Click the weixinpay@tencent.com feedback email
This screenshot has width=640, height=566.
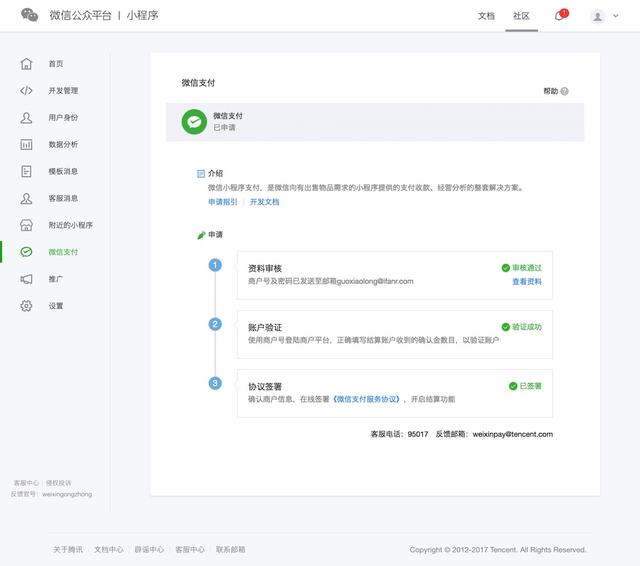[513, 435]
